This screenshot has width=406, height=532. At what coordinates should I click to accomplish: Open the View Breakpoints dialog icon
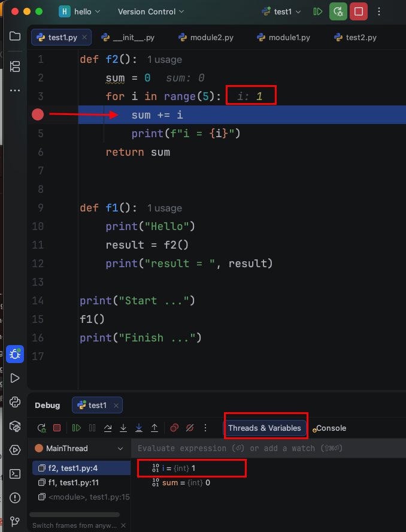tap(174, 428)
